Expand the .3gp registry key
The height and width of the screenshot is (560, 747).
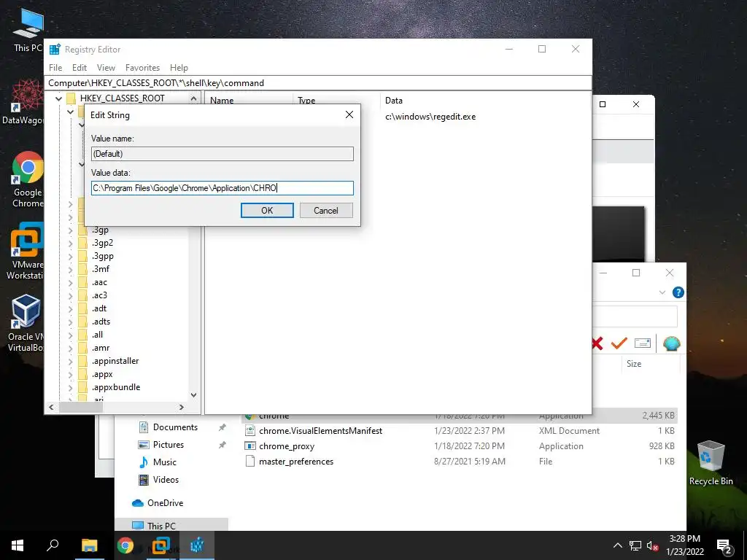point(71,230)
